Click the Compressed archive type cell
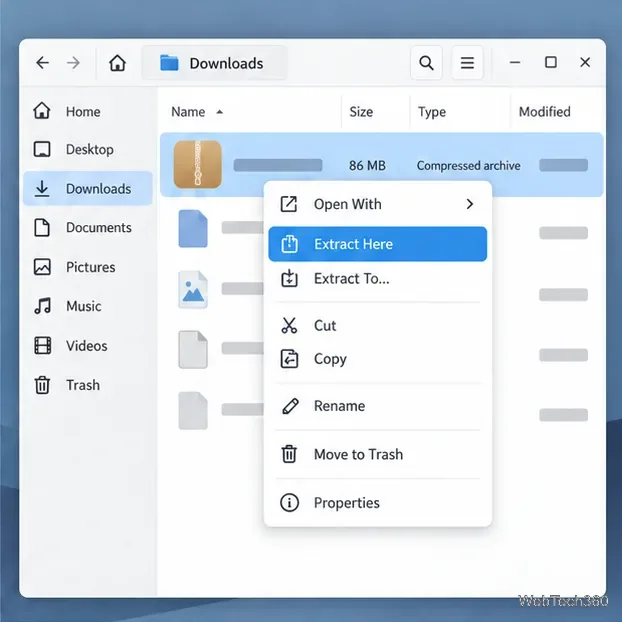This screenshot has height=622, width=622. (468, 165)
